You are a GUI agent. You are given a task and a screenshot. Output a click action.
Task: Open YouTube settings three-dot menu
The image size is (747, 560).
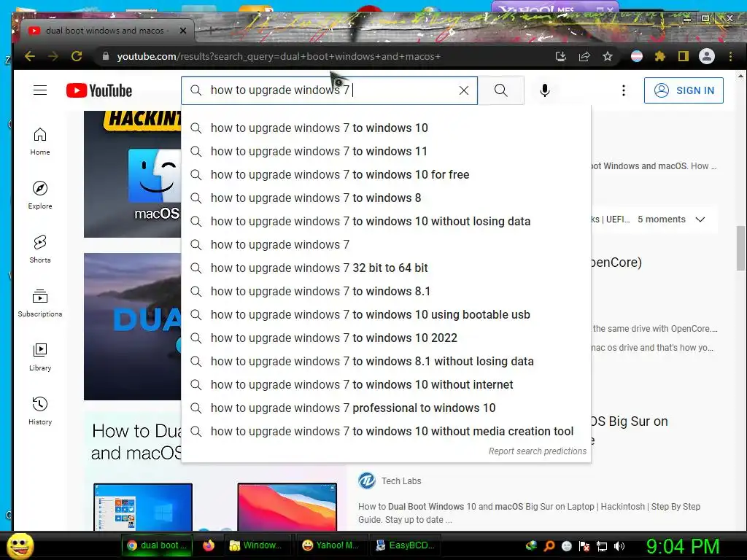coord(623,90)
